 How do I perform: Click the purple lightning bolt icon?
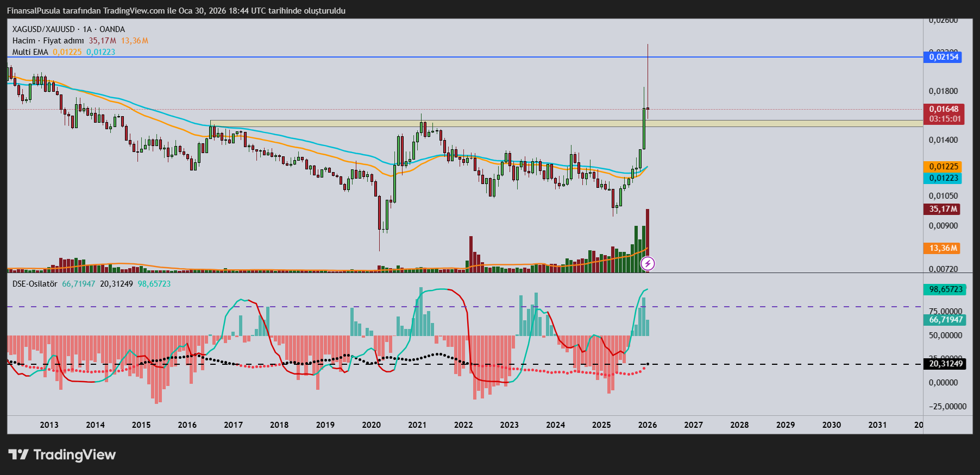pyautogui.click(x=648, y=264)
